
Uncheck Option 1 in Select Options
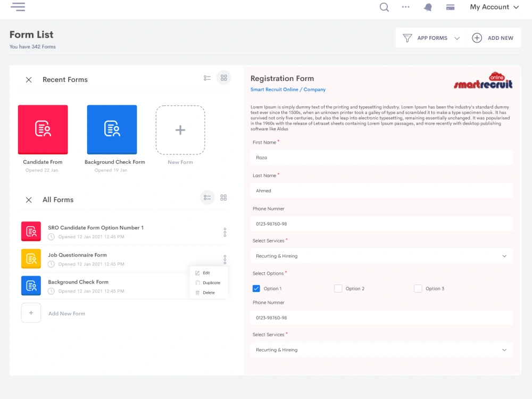[256, 288]
